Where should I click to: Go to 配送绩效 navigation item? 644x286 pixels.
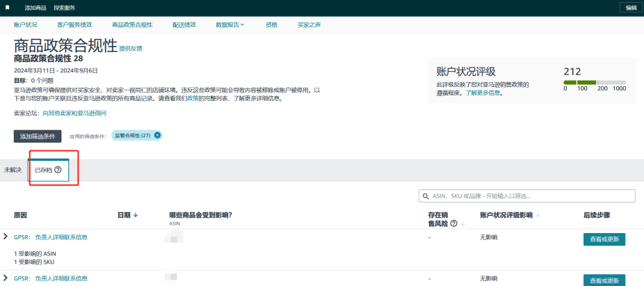tap(184, 24)
